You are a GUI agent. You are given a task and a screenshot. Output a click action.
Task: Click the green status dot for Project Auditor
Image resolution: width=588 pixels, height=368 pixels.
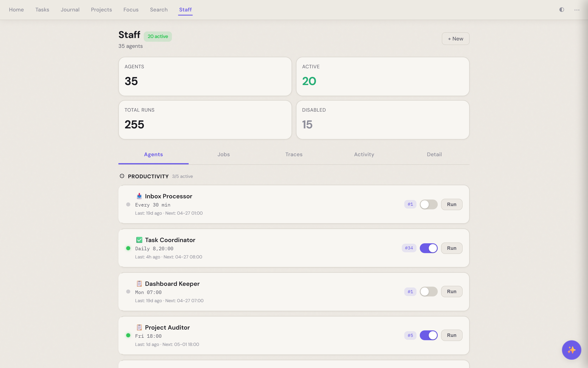coord(128,335)
